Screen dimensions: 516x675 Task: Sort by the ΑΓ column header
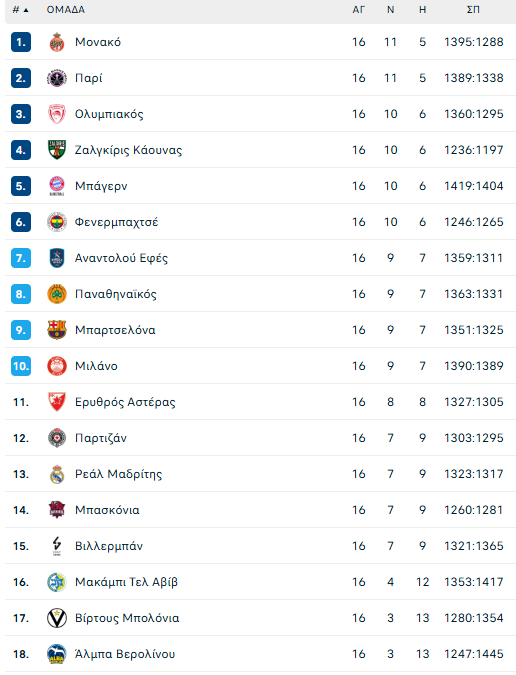358,9
